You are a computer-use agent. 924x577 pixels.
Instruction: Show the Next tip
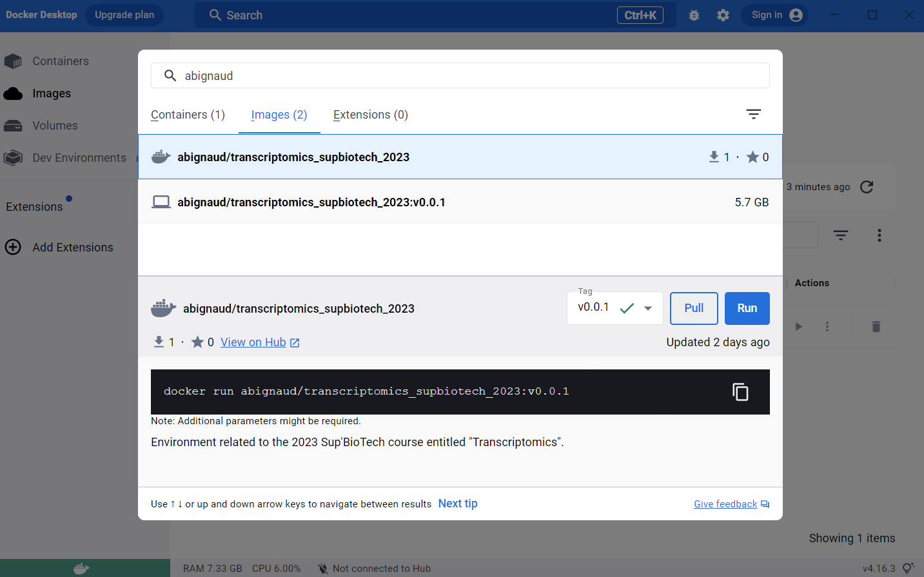[x=458, y=504]
